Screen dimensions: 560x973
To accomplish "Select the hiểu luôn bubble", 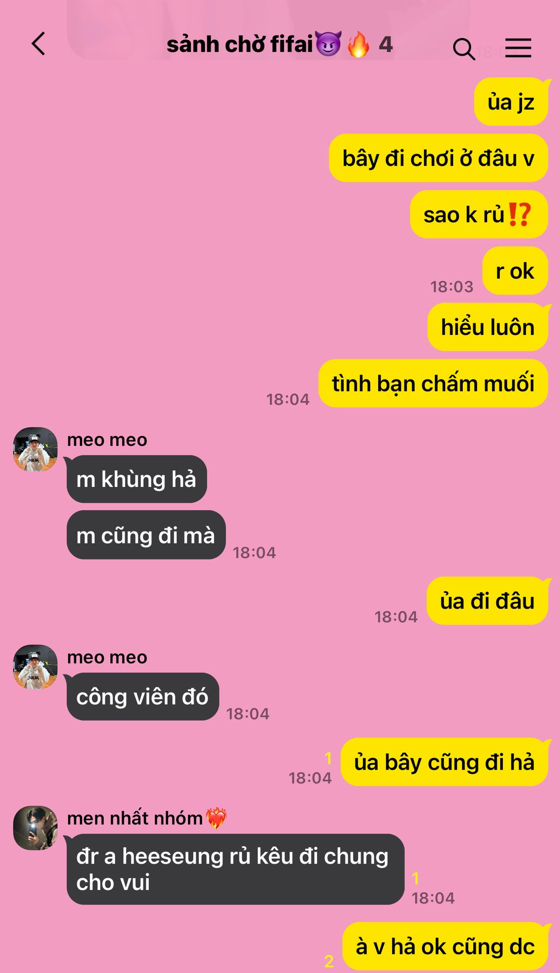I will [x=488, y=327].
